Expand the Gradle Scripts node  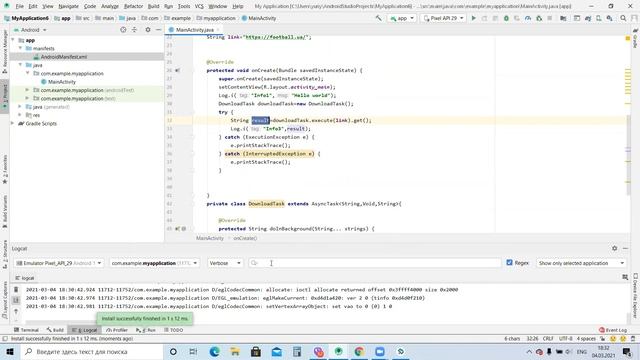(x=13, y=123)
